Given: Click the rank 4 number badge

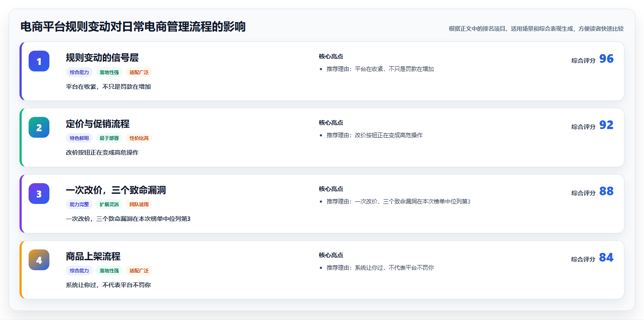Looking at the screenshot, I should pos(39,260).
